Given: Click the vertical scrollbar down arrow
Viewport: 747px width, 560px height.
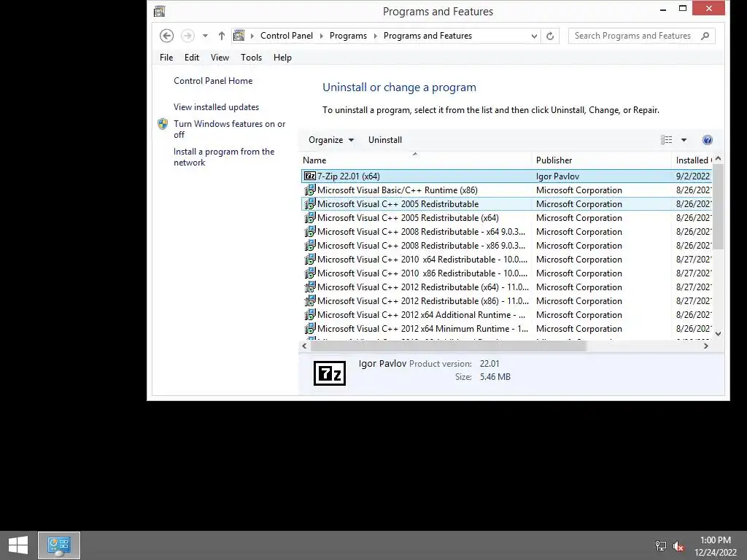Looking at the screenshot, I should click(718, 334).
